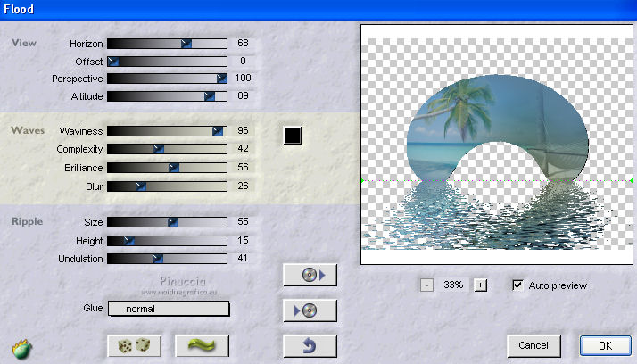Zoom in preview with plus button
Viewport: 637px width, 364px height.
[x=481, y=285]
